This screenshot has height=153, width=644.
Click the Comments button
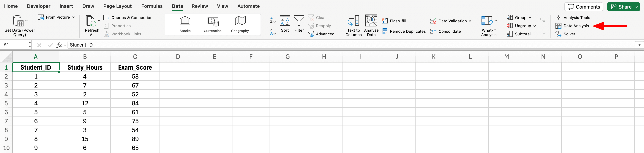point(583,7)
